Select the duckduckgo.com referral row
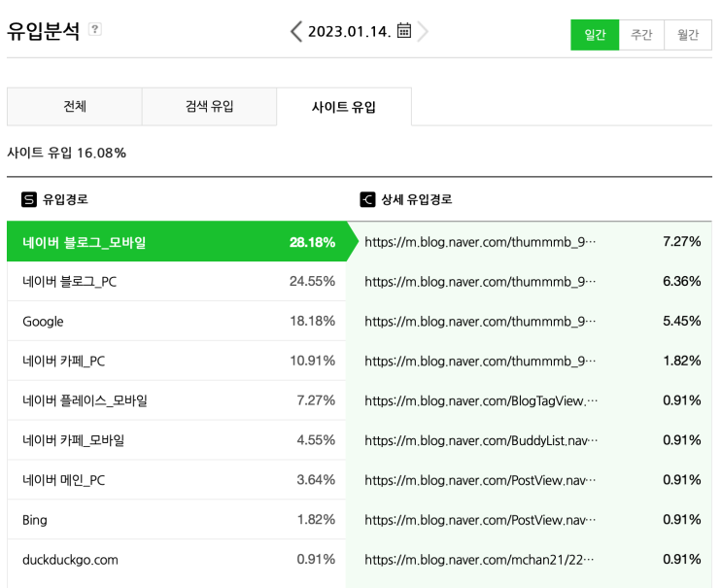Image resolution: width=722 pixels, height=588 pixels. coord(176,559)
